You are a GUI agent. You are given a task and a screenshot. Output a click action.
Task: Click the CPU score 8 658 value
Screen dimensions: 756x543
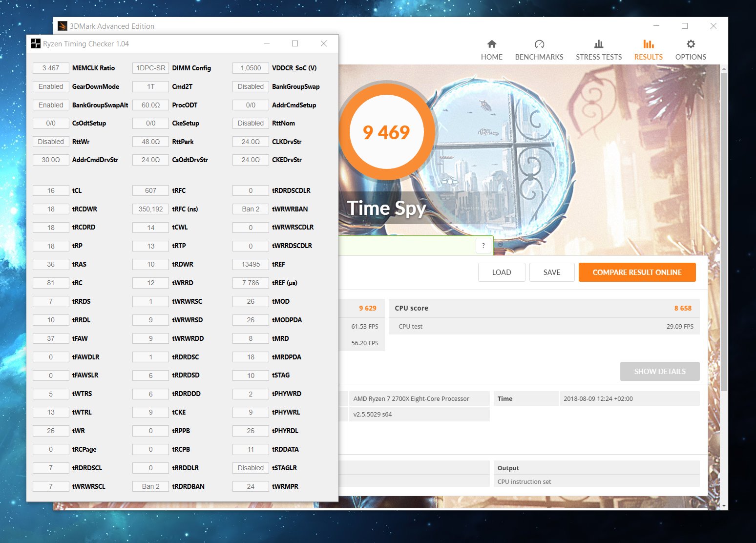[683, 308]
